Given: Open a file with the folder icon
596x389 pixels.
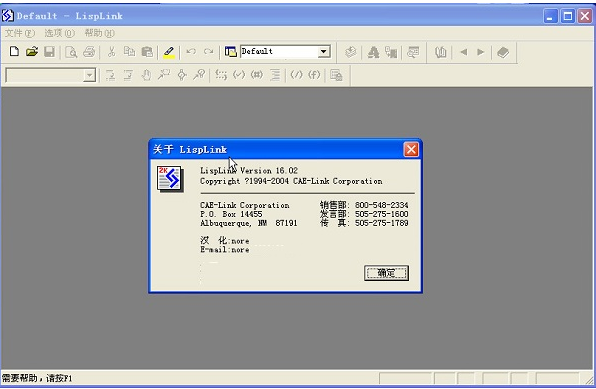Looking at the screenshot, I should [32, 51].
